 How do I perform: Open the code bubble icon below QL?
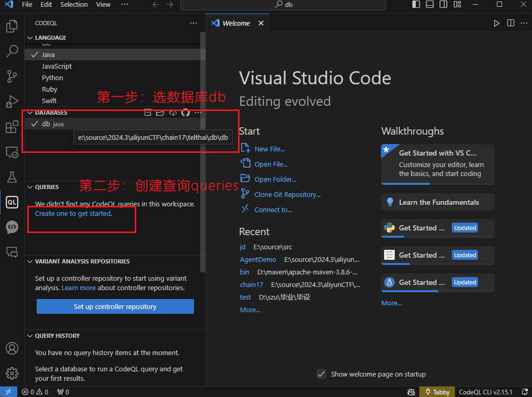click(x=12, y=227)
